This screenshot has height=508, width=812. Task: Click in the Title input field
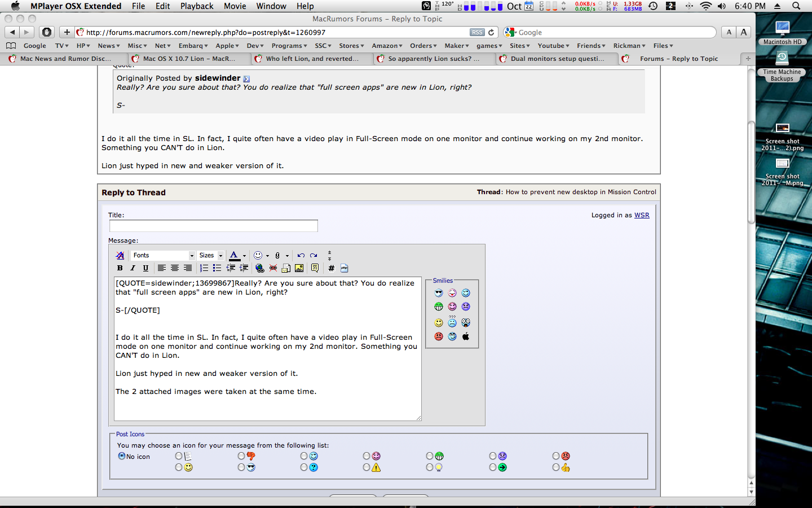coord(214,226)
